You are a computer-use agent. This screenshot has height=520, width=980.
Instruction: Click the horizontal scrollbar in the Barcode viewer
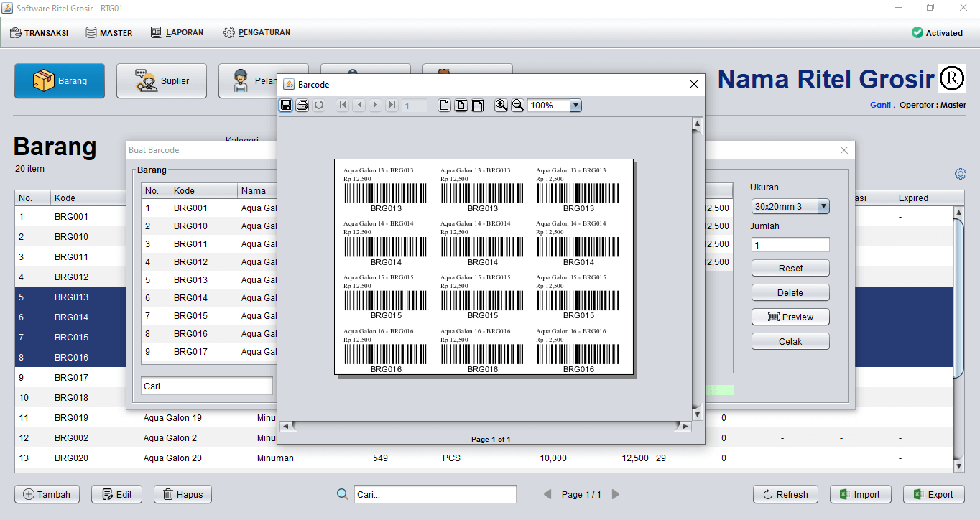tap(485, 426)
